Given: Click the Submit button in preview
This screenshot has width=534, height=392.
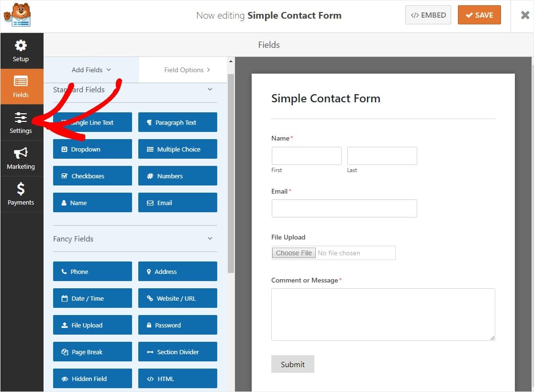Looking at the screenshot, I should point(292,364).
